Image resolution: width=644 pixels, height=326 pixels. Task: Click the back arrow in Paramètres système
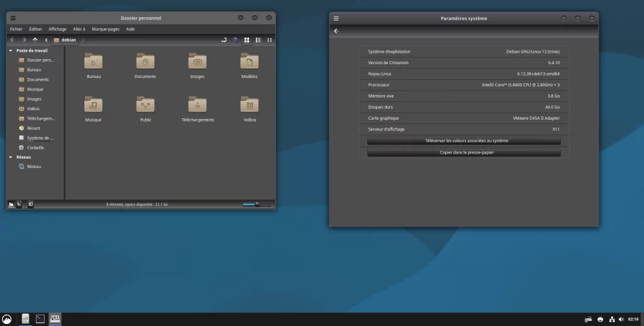336,31
